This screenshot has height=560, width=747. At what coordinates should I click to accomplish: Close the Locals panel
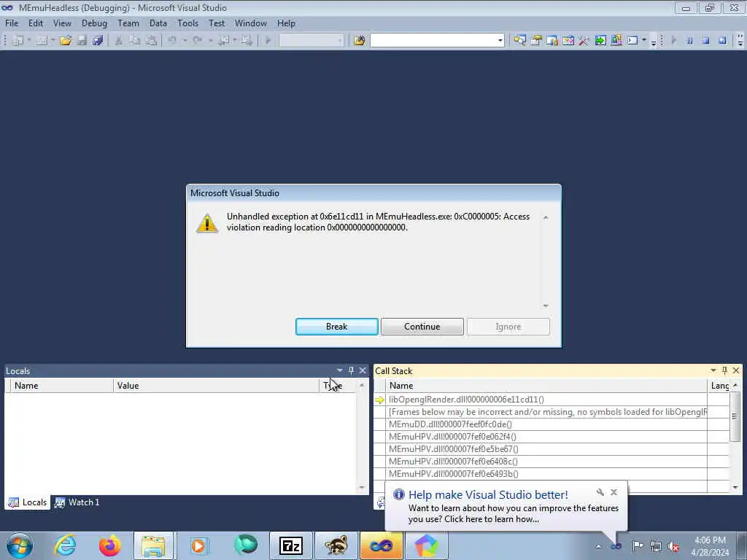363,370
